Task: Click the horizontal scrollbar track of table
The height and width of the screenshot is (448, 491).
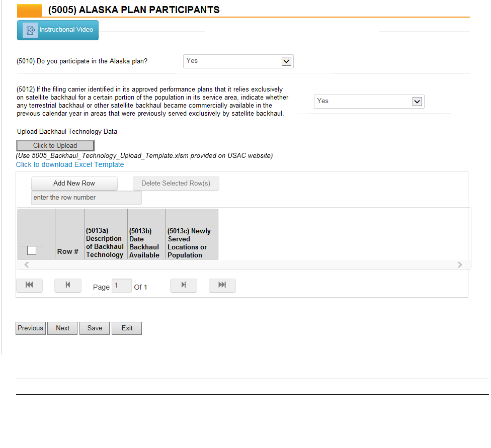Action: [x=243, y=265]
